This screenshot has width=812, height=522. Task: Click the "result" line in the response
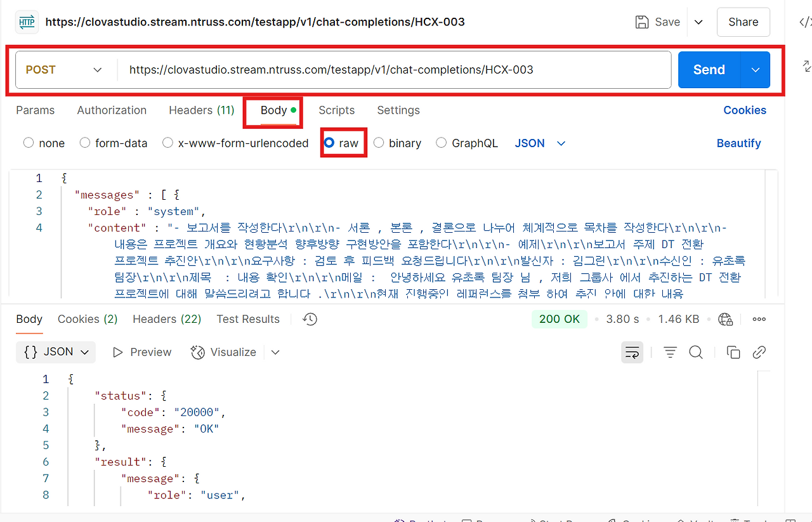tap(130, 462)
